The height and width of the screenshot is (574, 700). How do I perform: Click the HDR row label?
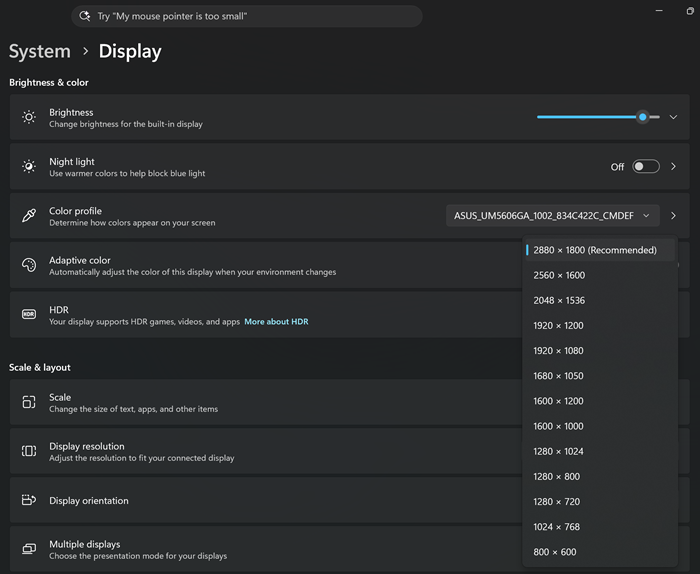[59, 310]
